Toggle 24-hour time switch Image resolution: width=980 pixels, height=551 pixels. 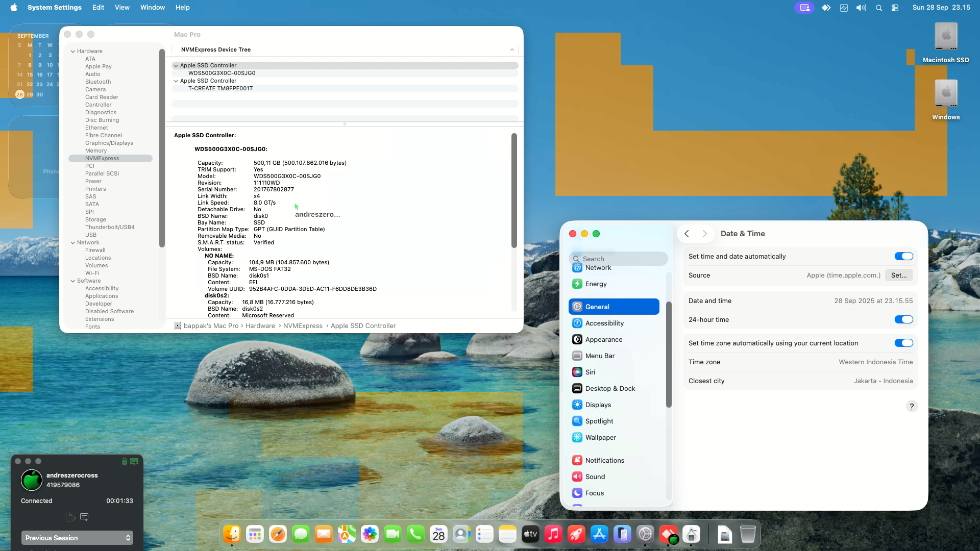pos(903,319)
